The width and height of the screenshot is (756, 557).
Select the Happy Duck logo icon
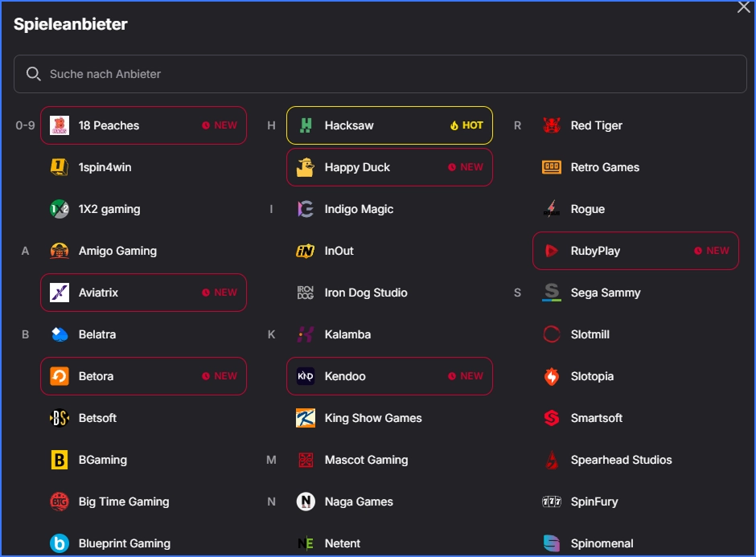306,167
